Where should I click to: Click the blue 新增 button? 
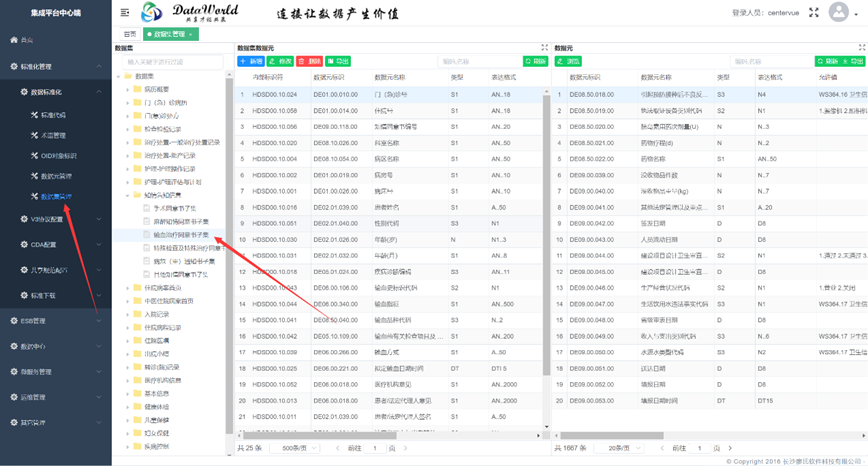click(x=251, y=61)
